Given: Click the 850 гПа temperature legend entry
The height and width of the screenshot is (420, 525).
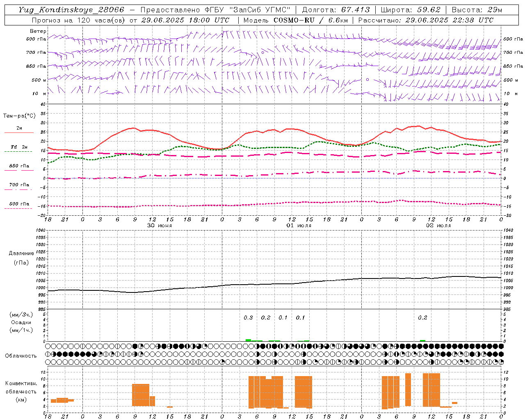Looking at the screenshot, I should [19, 168].
